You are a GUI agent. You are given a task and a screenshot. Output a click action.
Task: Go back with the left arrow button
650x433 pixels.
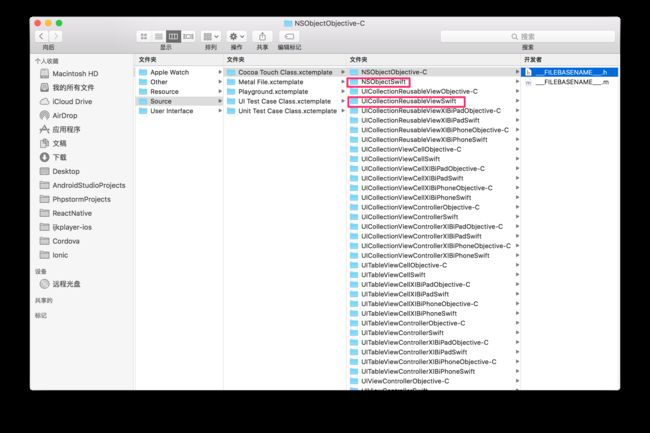[x=41, y=36]
